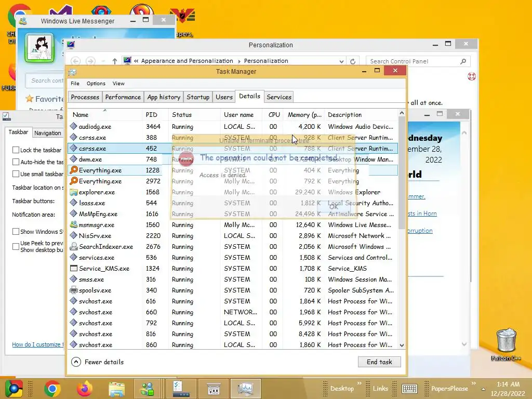Open the Recycle Bin desktop icon
This screenshot has width=532, height=399.
pyautogui.click(x=506, y=343)
